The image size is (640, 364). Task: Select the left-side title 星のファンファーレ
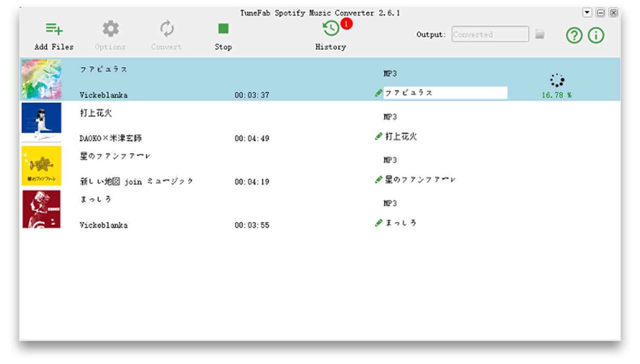click(x=115, y=156)
